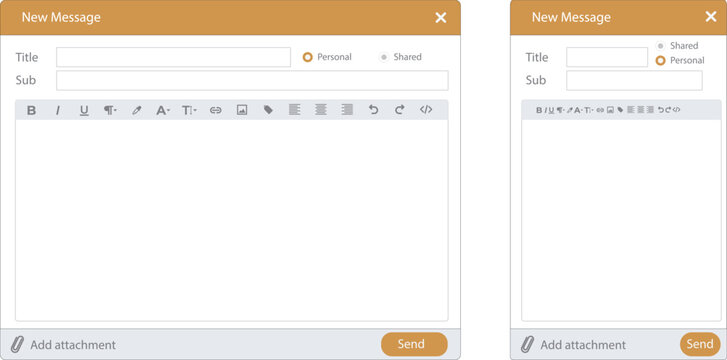Screen dimensions: 727x360
Task: Focus the Title field in the wide window
Action: click(x=173, y=57)
